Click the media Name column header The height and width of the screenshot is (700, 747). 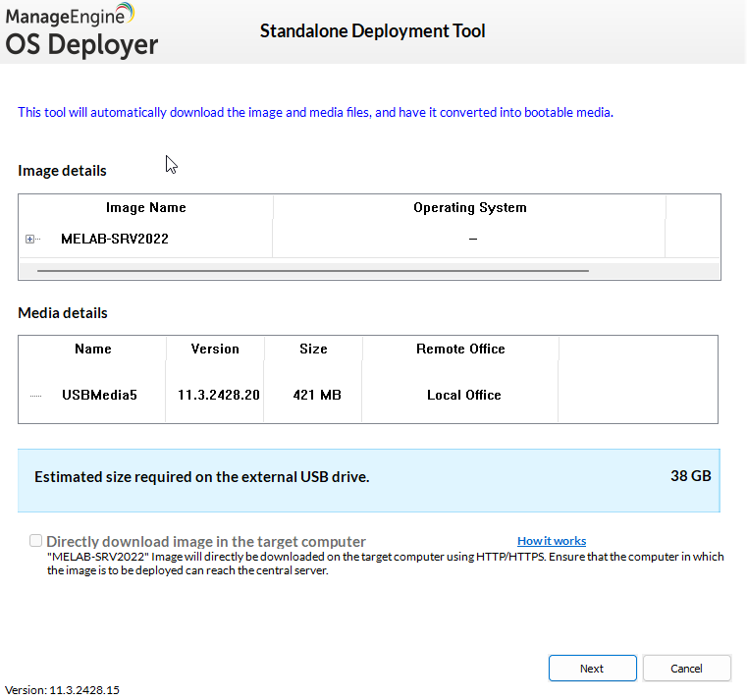click(x=92, y=350)
